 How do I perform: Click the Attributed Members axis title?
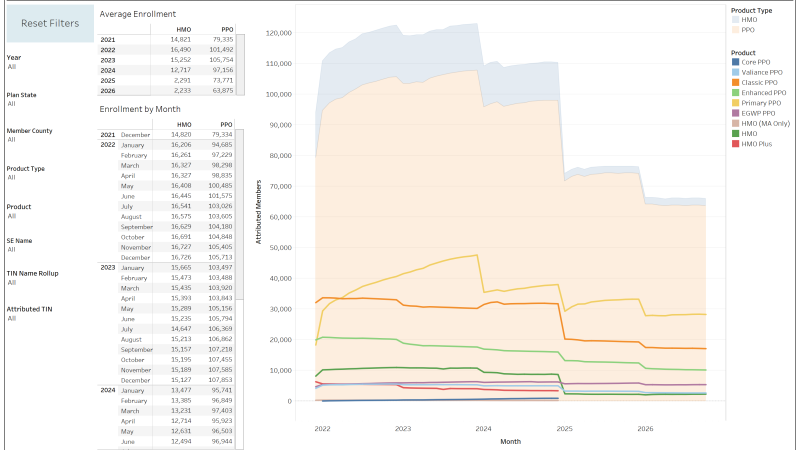pyautogui.click(x=259, y=212)
